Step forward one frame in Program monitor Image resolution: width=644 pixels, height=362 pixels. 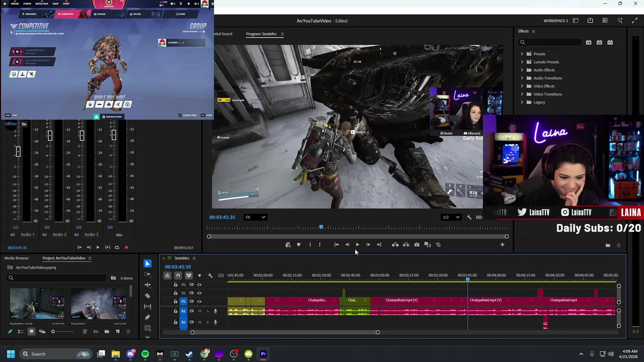click(x=368, y=245)
